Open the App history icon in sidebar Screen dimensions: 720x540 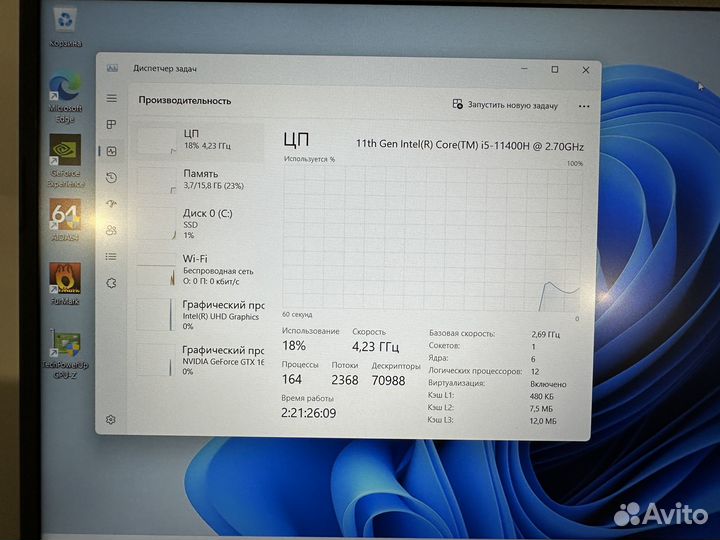(112, 177)
